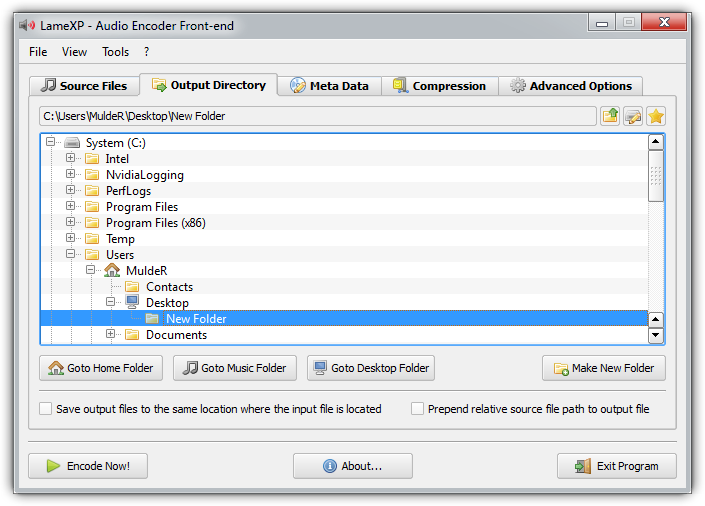Click the Documents folder icon
705x506 pixels.
(x=132, y=335)
